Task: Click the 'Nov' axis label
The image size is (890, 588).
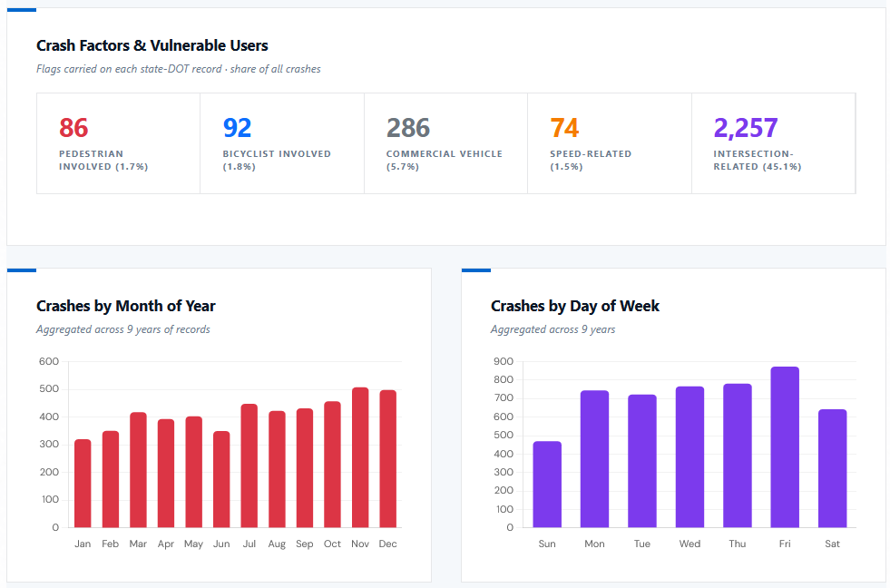Action: [x=360, y=544]
